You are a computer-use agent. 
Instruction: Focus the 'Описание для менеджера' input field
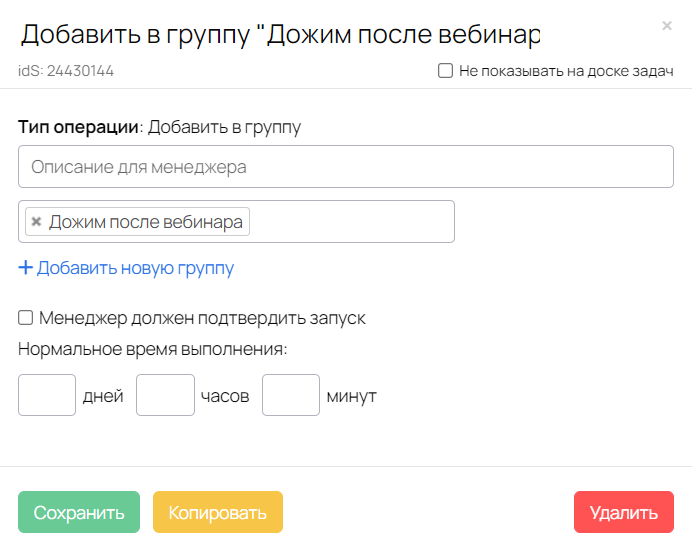[345, 167]
